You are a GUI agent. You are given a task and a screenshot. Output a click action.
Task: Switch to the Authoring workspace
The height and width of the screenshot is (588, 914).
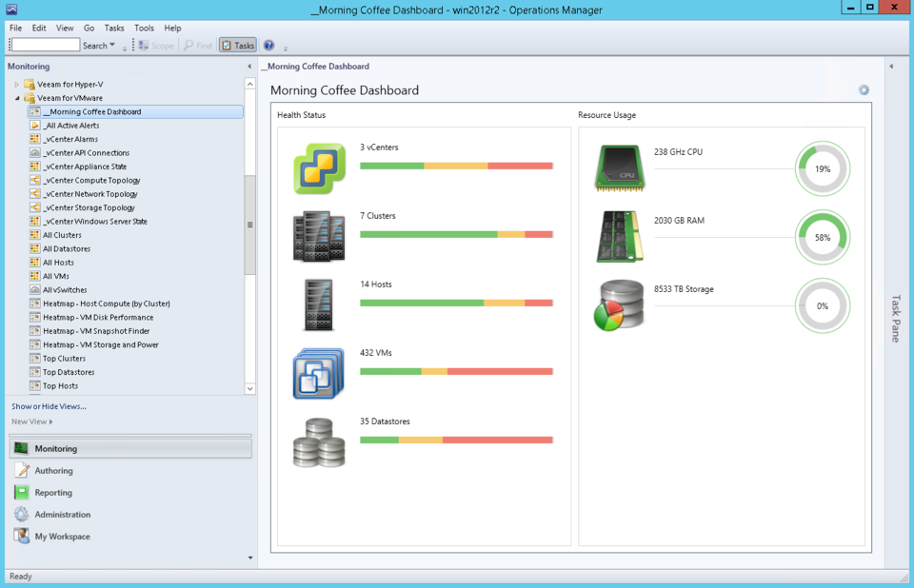coord(130,470)
